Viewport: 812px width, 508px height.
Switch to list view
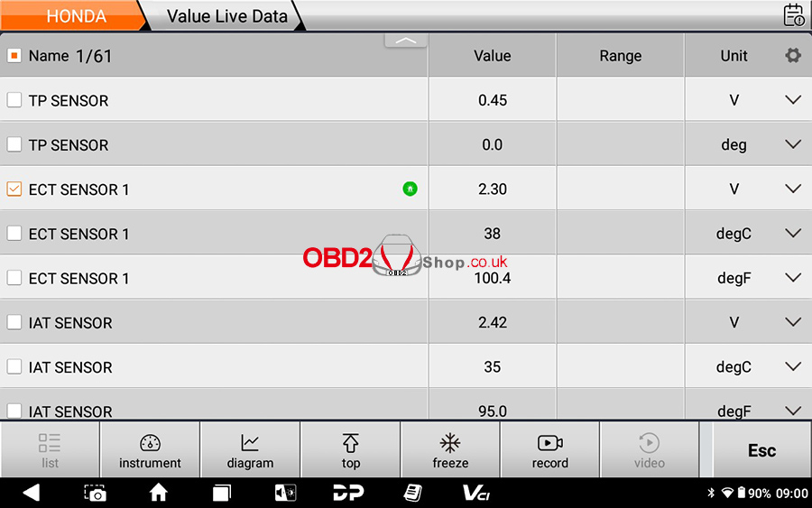[x=50, y=450]
